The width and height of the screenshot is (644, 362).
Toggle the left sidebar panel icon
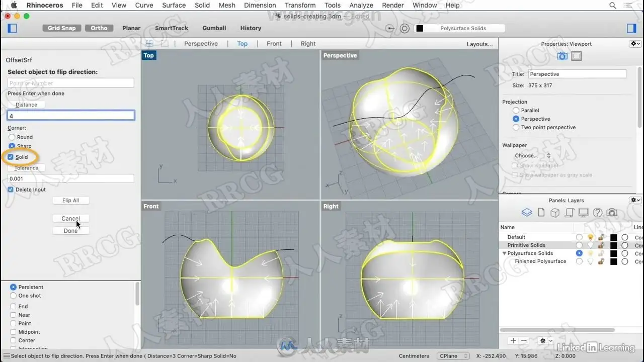13,28
